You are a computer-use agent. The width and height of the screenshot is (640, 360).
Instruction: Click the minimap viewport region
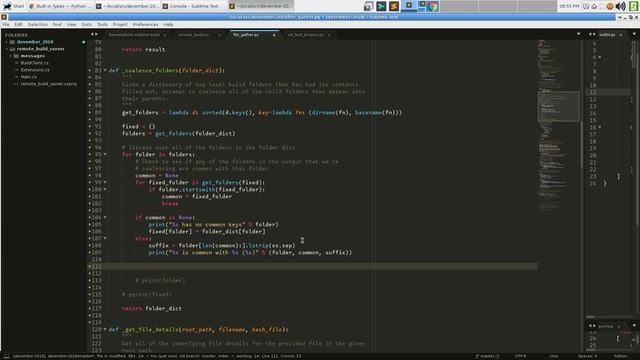point(558,106)
